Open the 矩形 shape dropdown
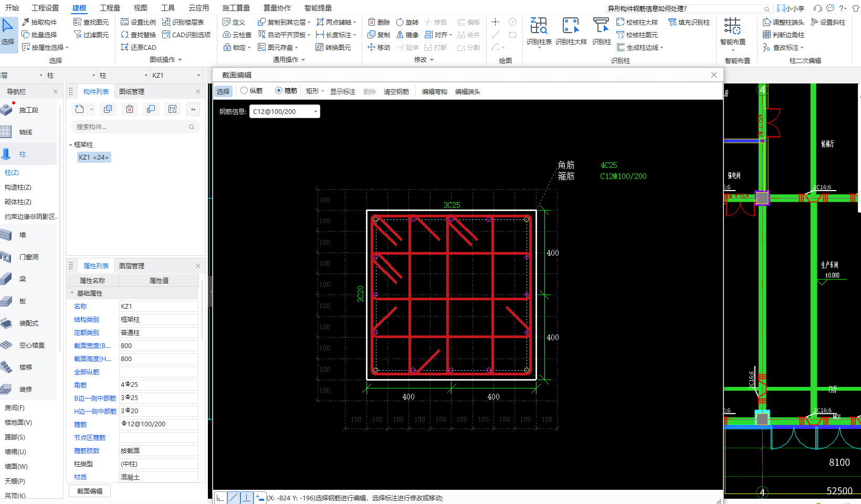This screenshot has width=861, height=504. [315, 91]
